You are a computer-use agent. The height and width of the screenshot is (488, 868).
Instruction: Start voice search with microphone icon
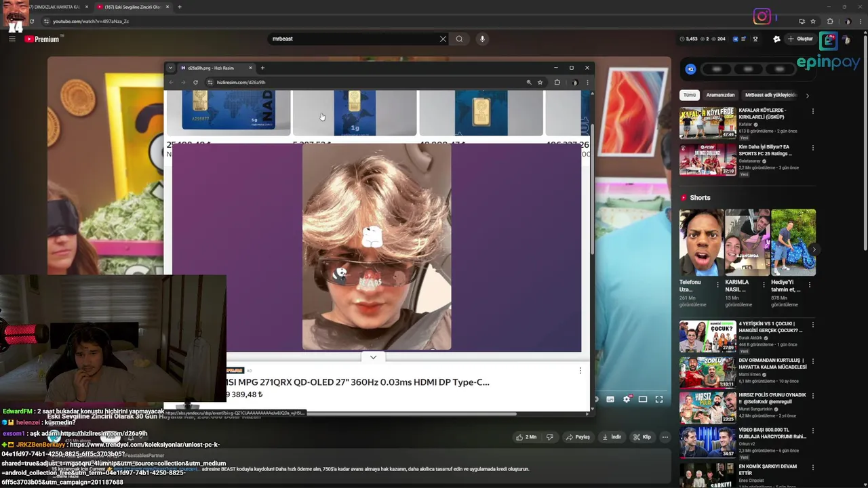point(482,39)
